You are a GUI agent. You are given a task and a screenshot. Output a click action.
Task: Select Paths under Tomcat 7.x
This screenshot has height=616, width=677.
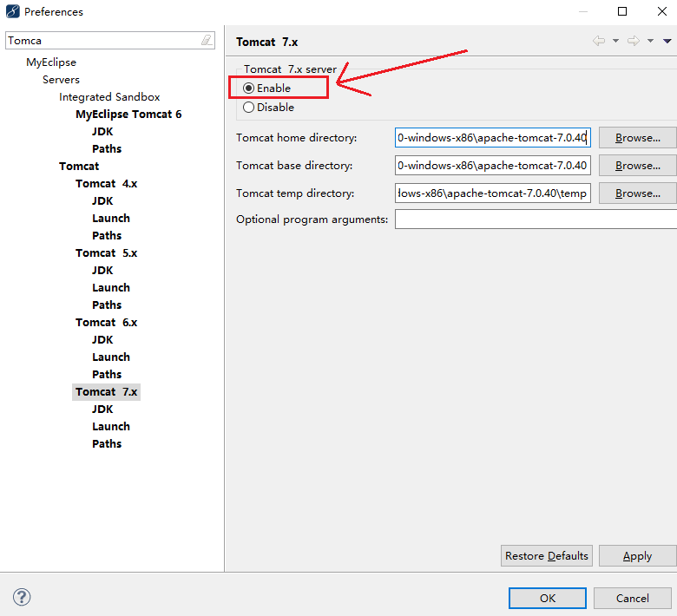(x=107, y=444)
